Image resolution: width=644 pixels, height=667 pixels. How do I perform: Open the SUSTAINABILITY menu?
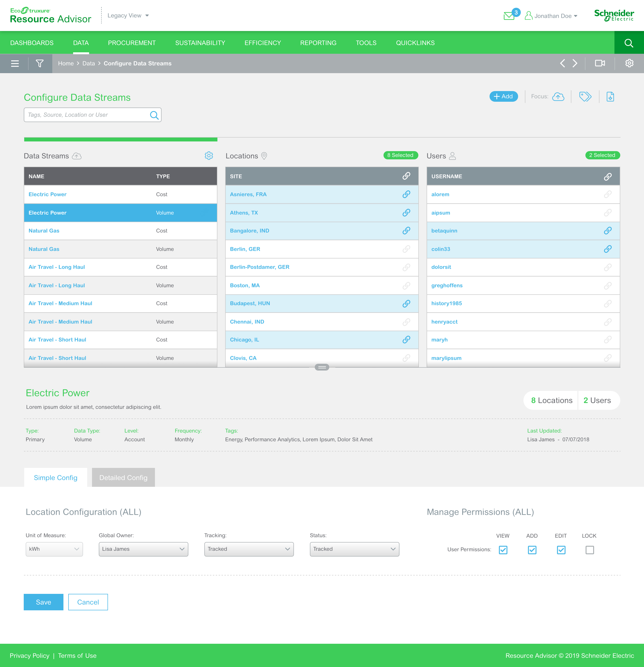coord(200,43)
